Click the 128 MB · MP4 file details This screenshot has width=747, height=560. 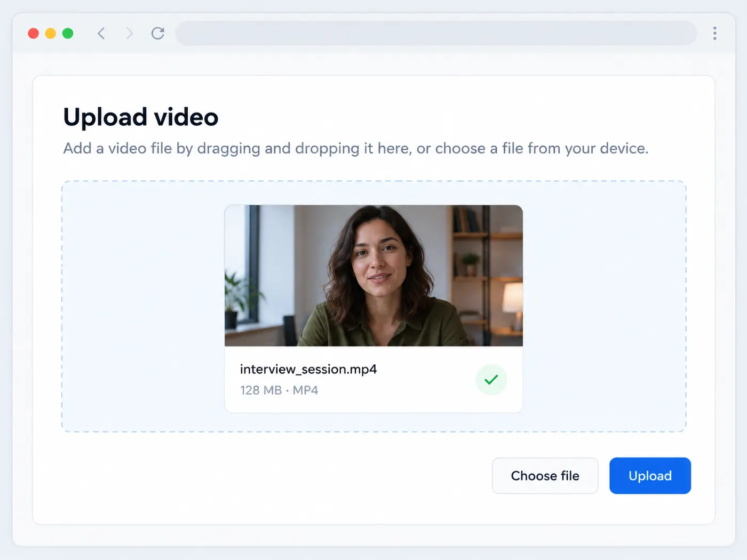[279, 390]
